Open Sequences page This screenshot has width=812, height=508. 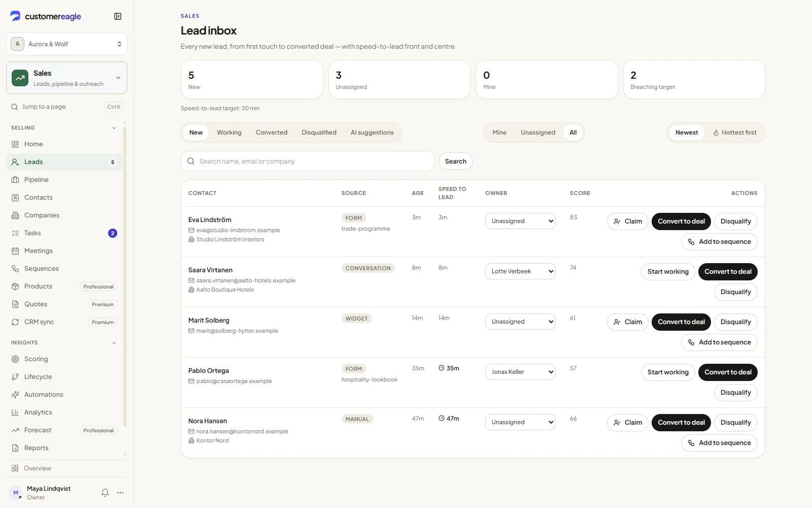[x=64, y=269]
